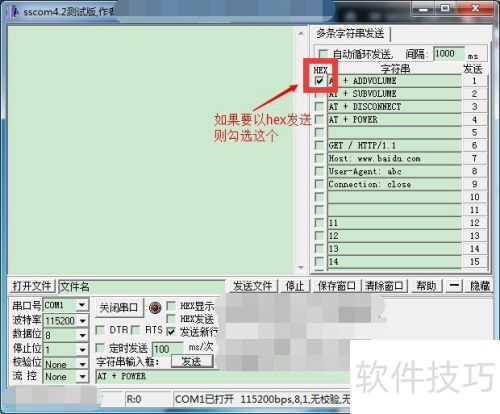Click the sscom app icon in title bar
Viewport: 500px width, 414px height.
(x=14, y=12)
